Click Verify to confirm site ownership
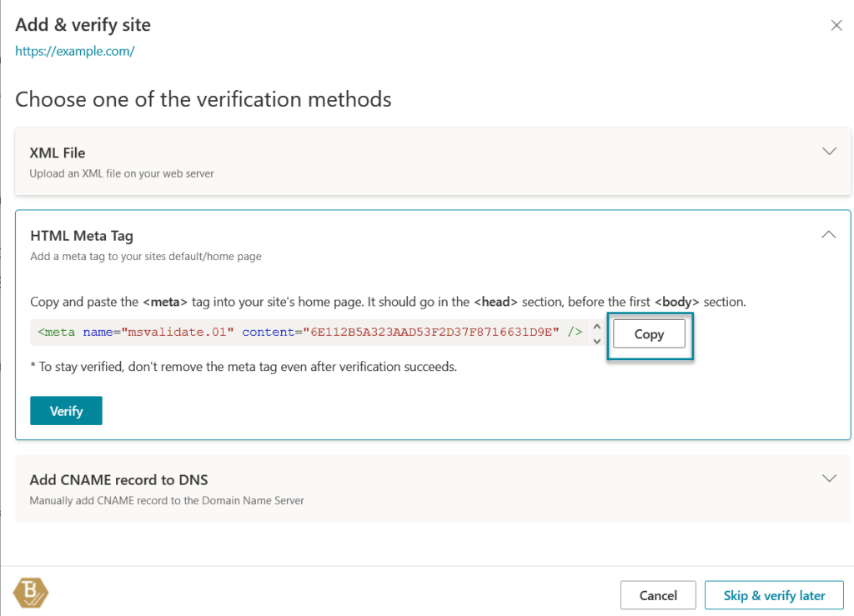Image resolution: width=854 pixels, height=616 pixels. [x=66, y=410]
